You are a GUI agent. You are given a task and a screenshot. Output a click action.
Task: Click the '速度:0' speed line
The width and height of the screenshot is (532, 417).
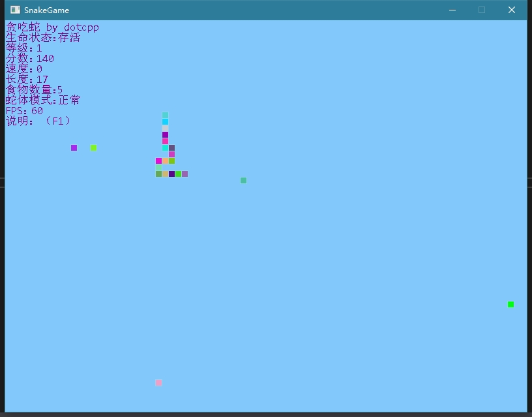pyautogui.click(x=24, y=69)
